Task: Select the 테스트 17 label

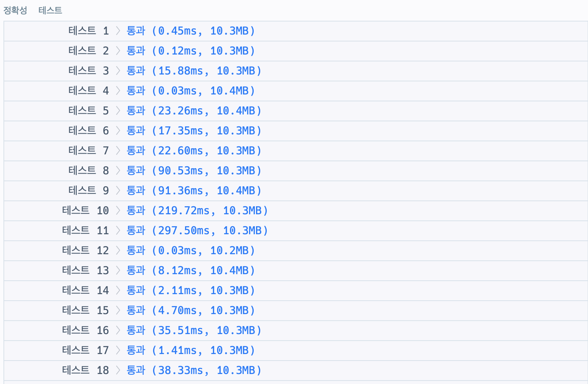Action: (86, 350)
